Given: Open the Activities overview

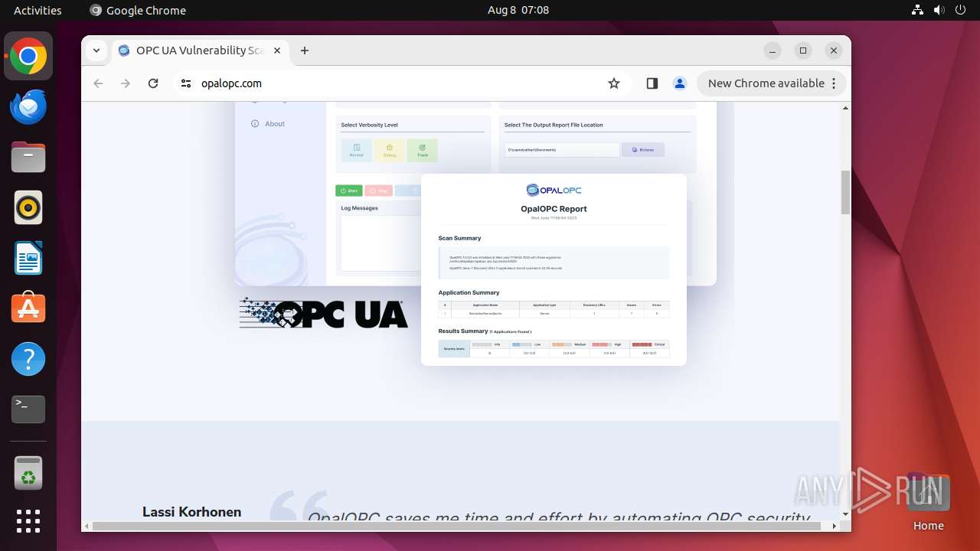Looking at the screenshot, I should tap(38, 10).
